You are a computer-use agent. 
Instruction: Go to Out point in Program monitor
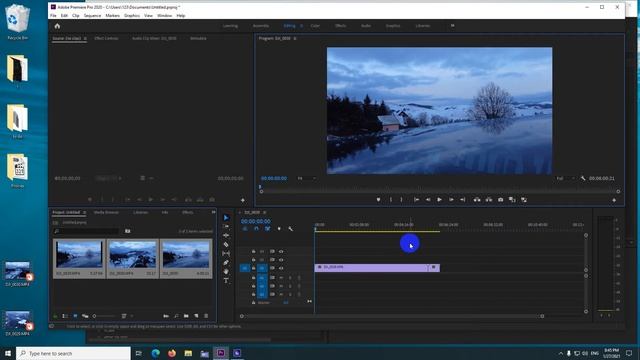pos(462,200)
